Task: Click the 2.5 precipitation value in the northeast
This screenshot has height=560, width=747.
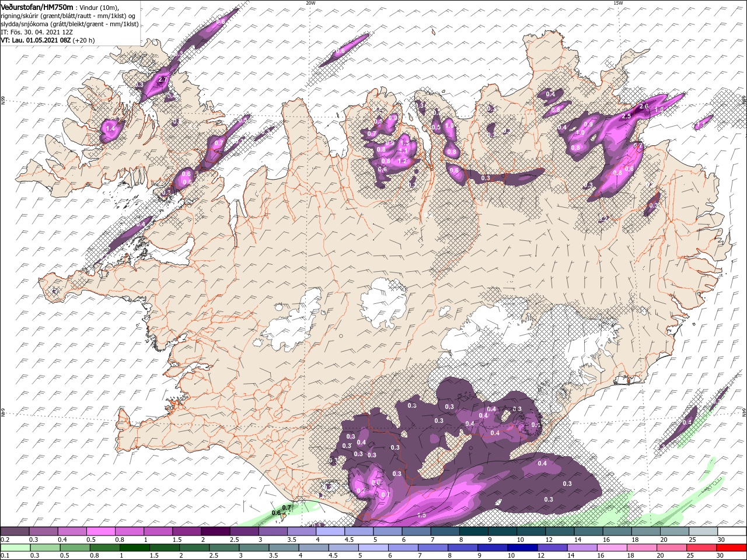Action: (627, 117)
